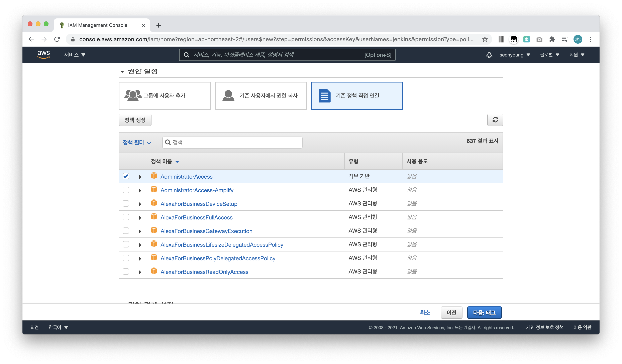The height and width of the screenshot is (364, 622).
Task: Select 그룹에 사용자 추가 option tab
Action: (164, 96)
